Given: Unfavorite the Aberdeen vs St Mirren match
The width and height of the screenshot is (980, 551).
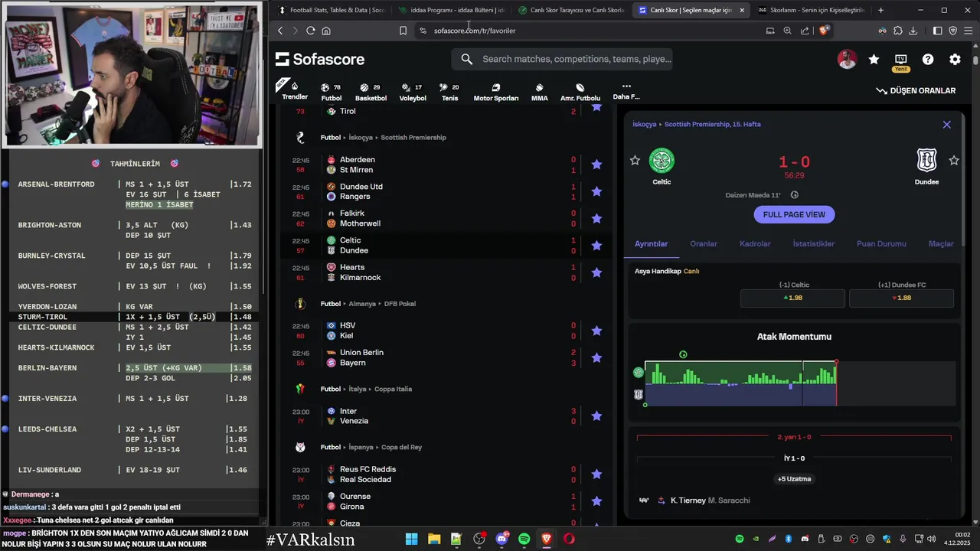Looking at the screenshot, I should tap(596, 165).
